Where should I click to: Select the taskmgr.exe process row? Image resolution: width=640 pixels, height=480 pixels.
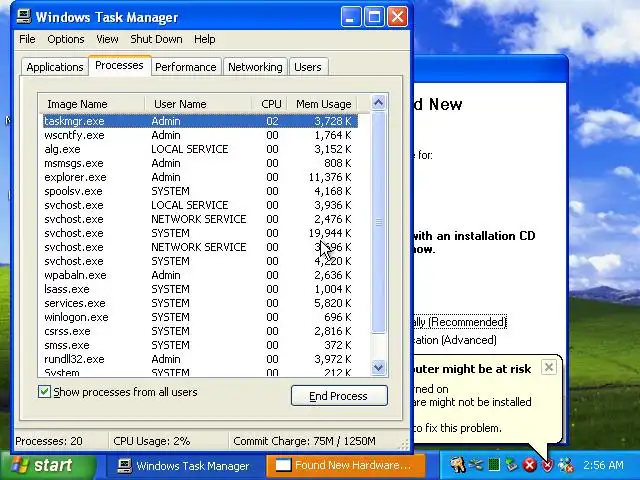pos(200,121)
